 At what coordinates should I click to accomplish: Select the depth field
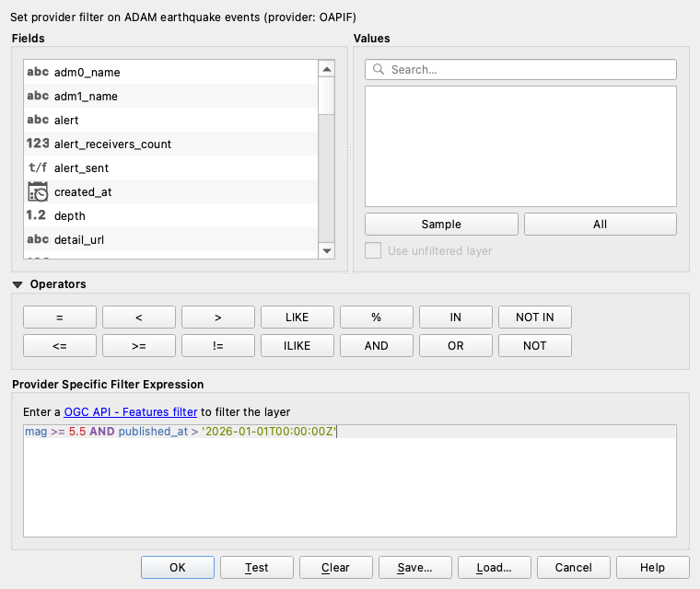170,215
